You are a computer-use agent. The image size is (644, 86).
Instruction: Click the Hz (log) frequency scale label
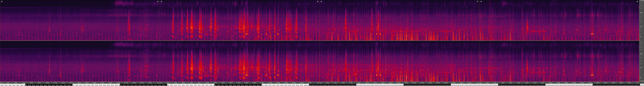(641, 1)
